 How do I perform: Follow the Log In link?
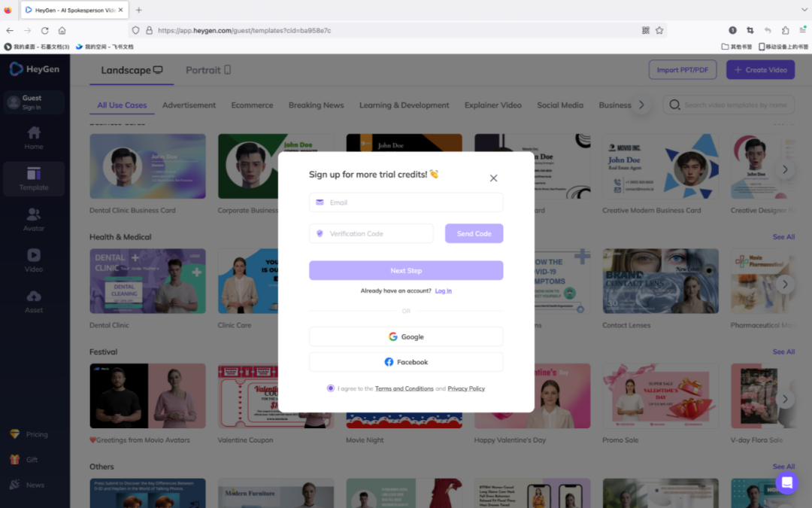coord(444,291)
